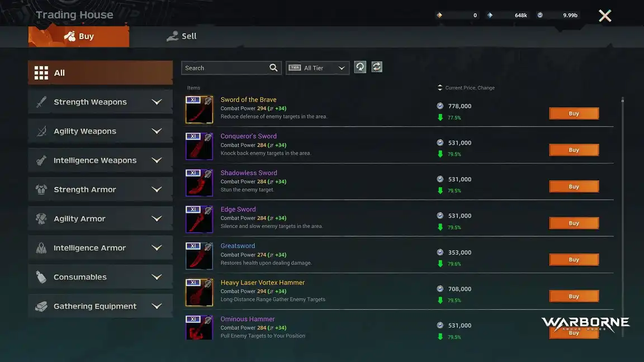The height and width of the screenshot is (362, 644).
Task: Click the magnifying glass search icon
Action: [273, 68]
